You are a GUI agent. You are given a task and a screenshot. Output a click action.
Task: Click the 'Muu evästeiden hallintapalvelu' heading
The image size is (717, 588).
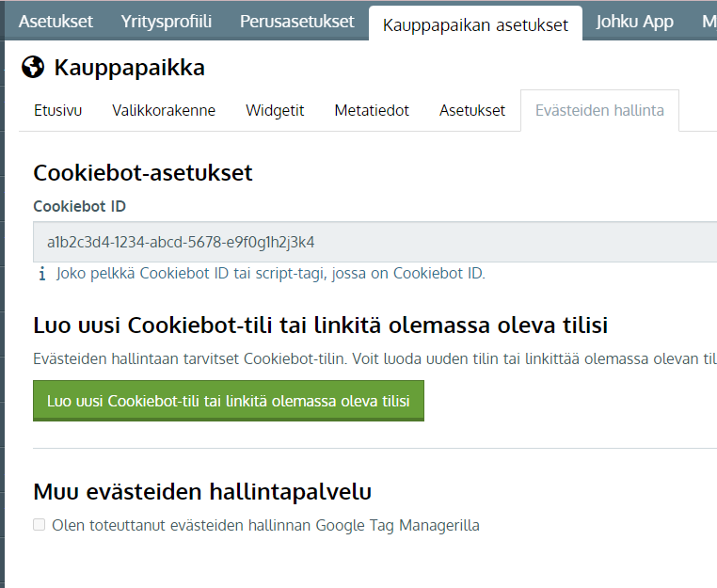pyautogui.click(x=202, y=492)
